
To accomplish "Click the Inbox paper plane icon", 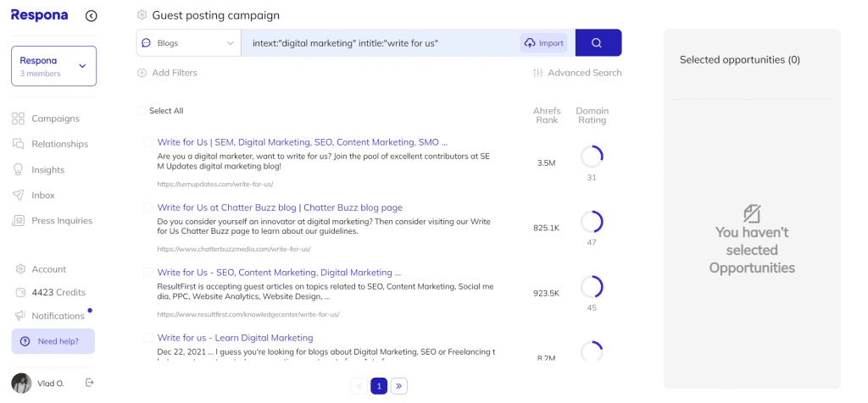I will tap(19, 195).
